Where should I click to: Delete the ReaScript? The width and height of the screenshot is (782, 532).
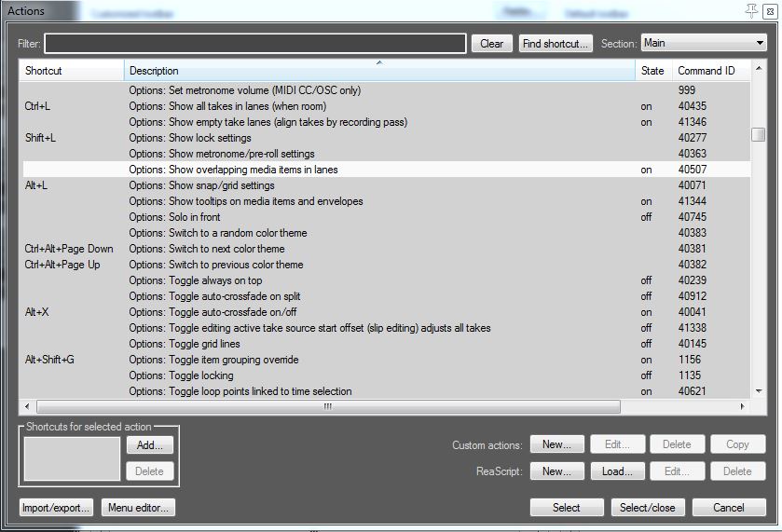tap(737, 471)
